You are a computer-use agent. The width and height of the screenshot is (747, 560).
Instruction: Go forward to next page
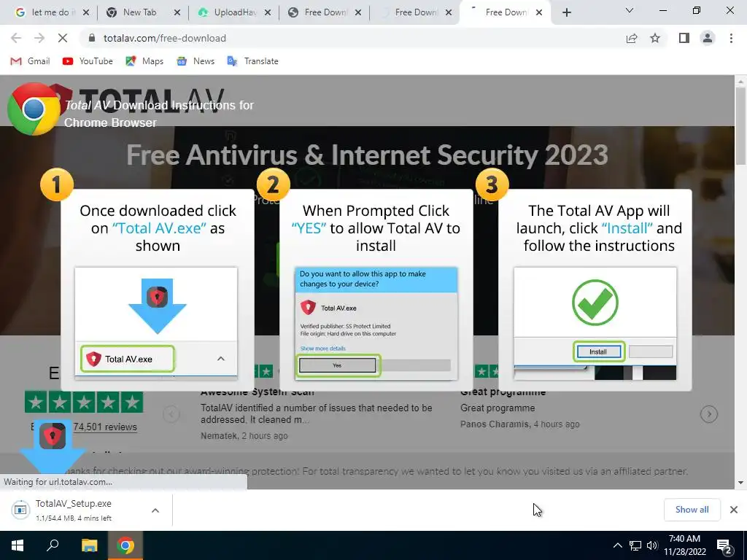39,38
